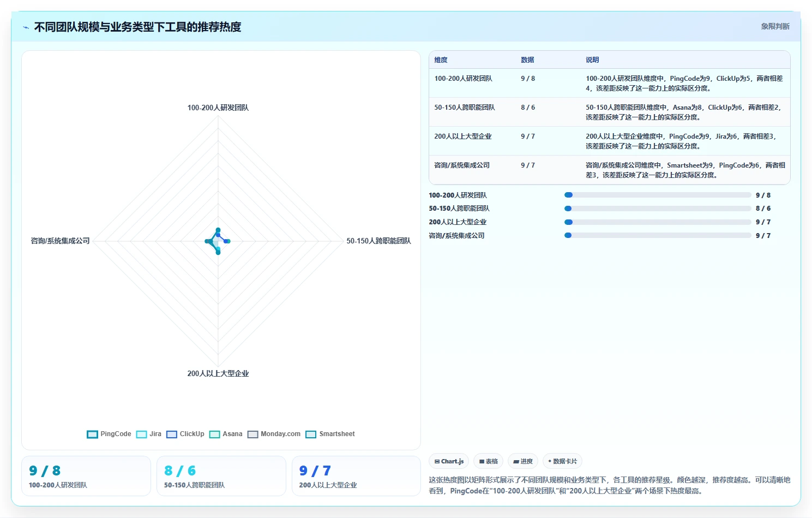Viewport: 812px width, 518px height.
Task: Click the description paragraph about 热度图
Action: [609, 485]
